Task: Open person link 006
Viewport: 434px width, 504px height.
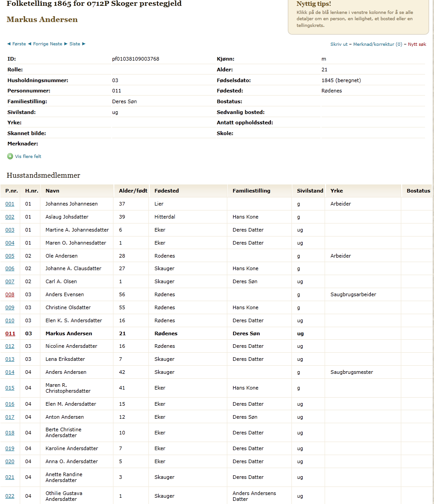Action: coord(10,268)
